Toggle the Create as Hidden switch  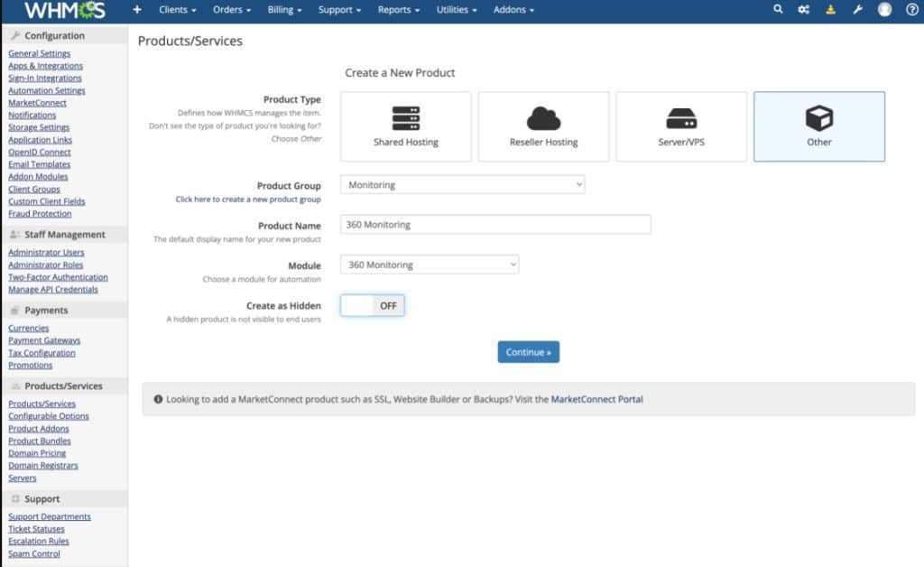pyautogui.click(x=373, y=305)
